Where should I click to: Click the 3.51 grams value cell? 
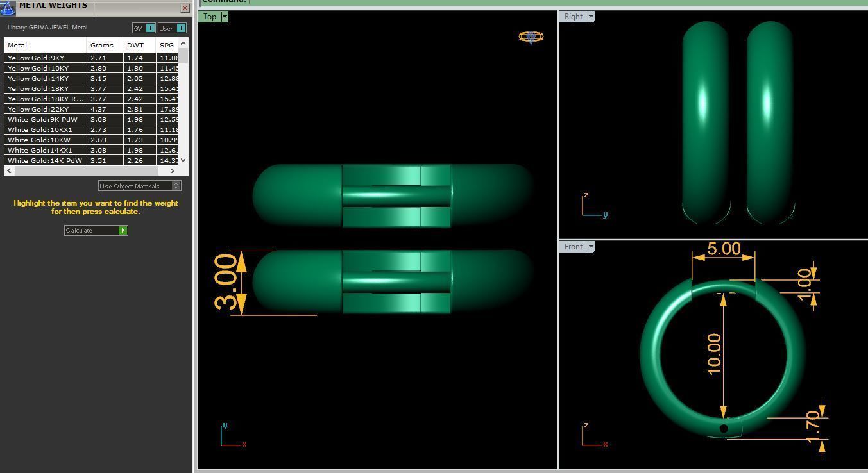105,160
